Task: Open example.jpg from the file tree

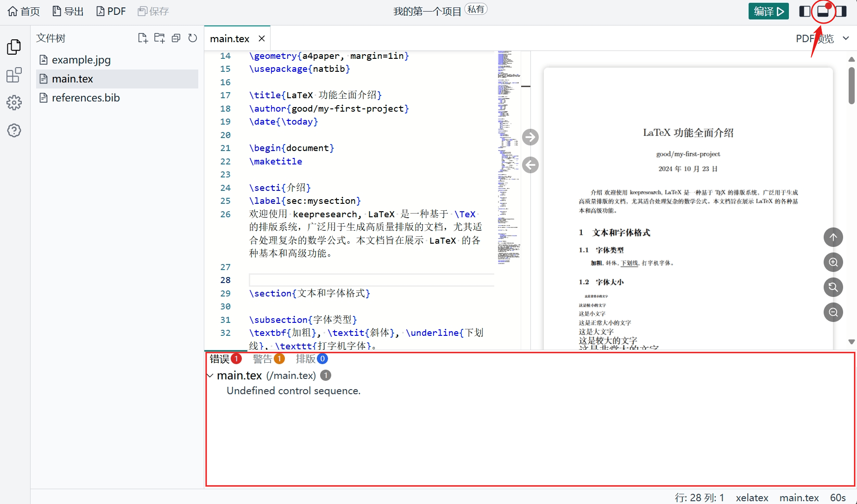Action: click(x=81, y=60)
